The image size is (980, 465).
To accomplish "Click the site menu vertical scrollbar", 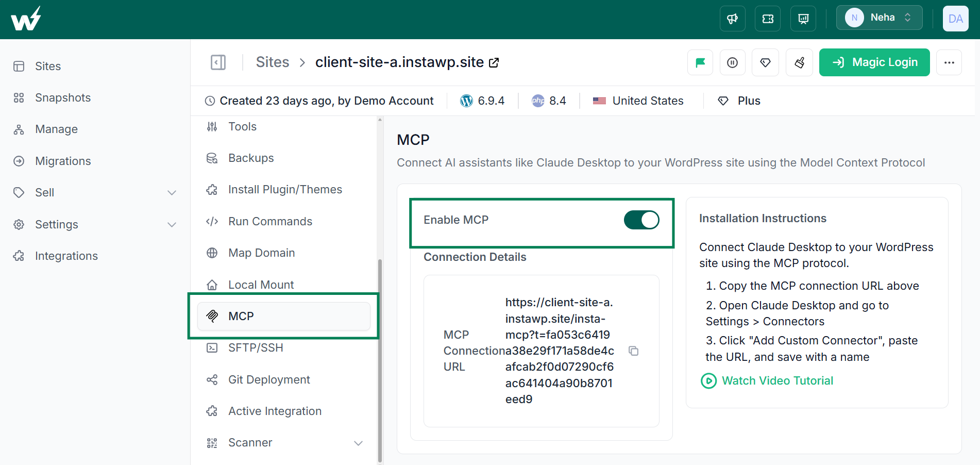I will (380, 361).
